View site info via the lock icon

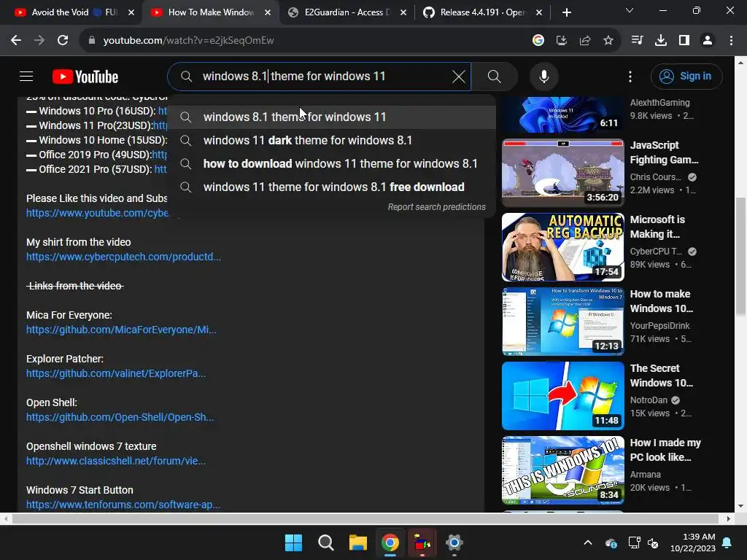tap(92, 41)
